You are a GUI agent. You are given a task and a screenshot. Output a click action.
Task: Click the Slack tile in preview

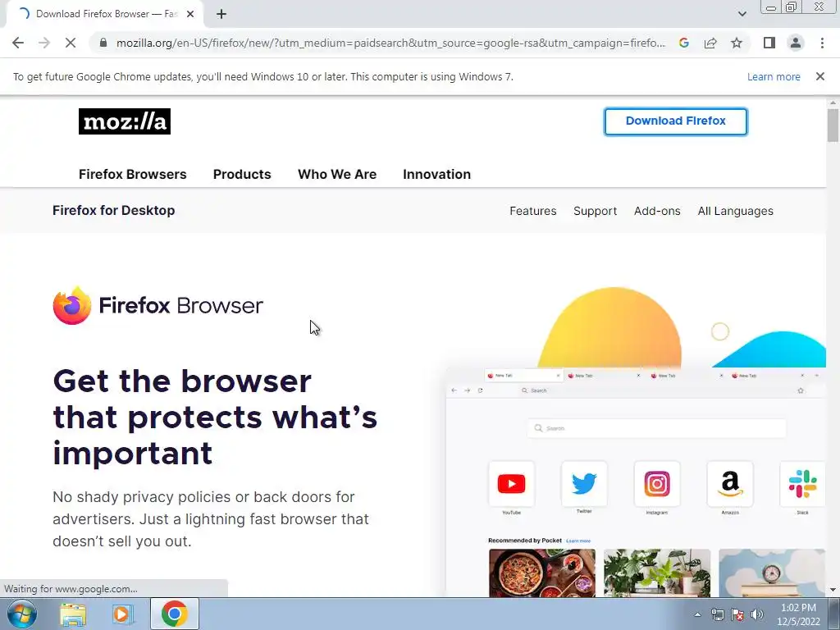802,484
